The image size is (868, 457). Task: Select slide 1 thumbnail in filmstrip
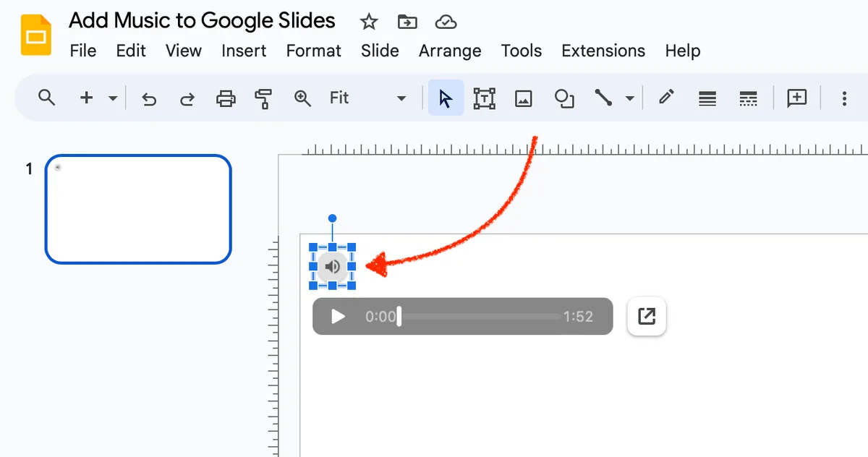coord(138,209)
